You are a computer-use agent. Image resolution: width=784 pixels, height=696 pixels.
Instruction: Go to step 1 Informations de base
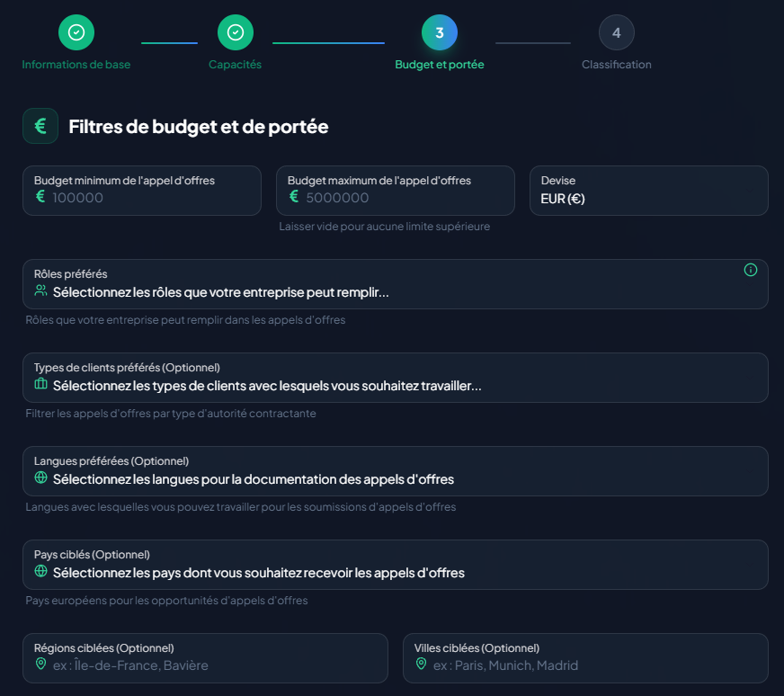coord(76,33)
